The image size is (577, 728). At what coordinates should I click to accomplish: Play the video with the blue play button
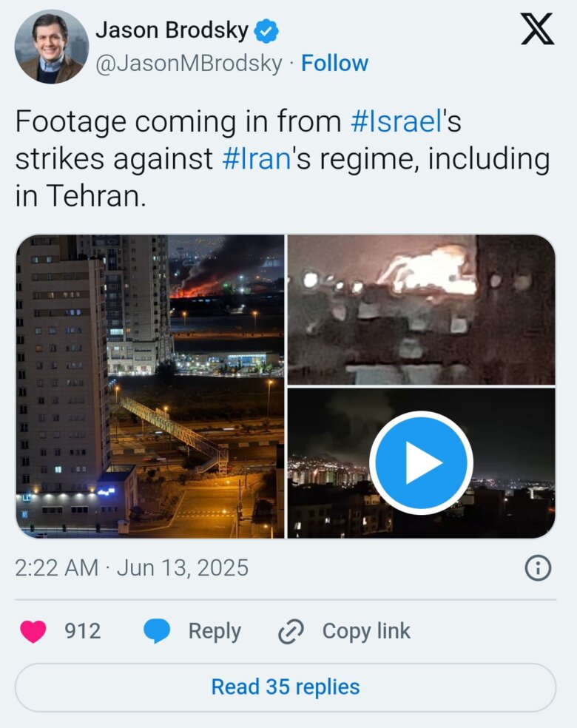point(421,463)
